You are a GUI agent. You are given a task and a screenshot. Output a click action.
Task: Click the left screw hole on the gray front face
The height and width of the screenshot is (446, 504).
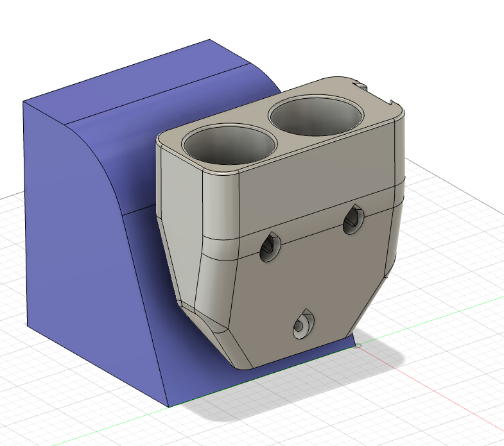(x=270, y=248)
